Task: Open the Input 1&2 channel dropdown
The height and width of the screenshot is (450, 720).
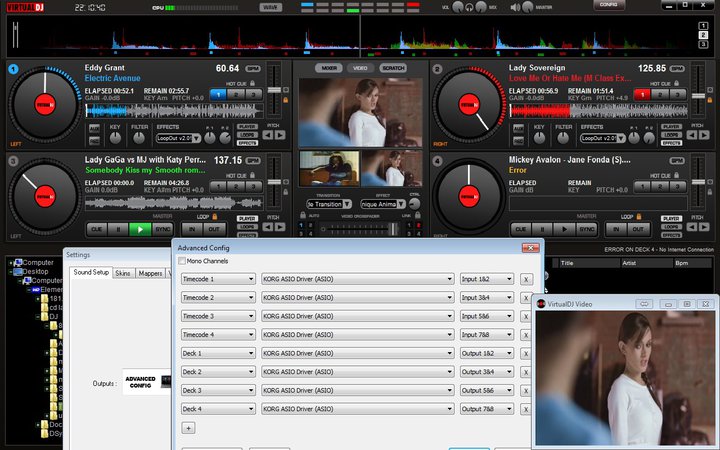Action: [487, 279]
